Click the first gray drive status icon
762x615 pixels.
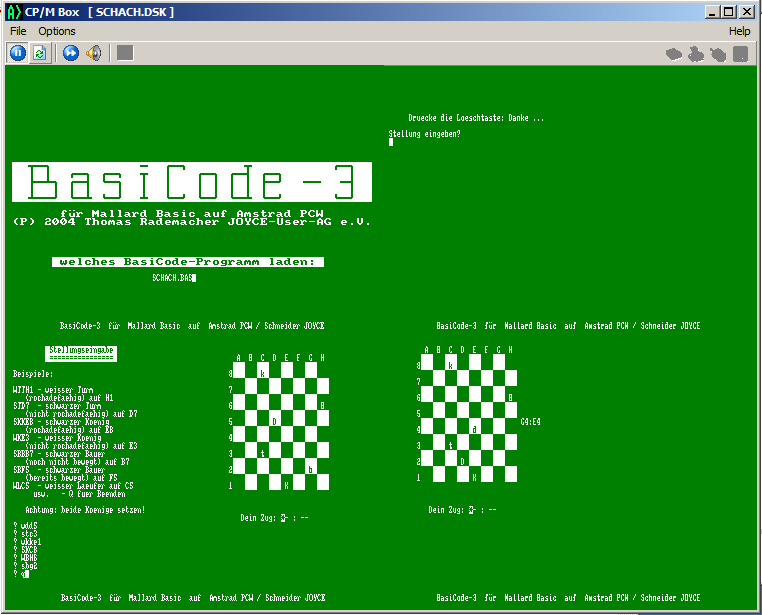[674, 53]
